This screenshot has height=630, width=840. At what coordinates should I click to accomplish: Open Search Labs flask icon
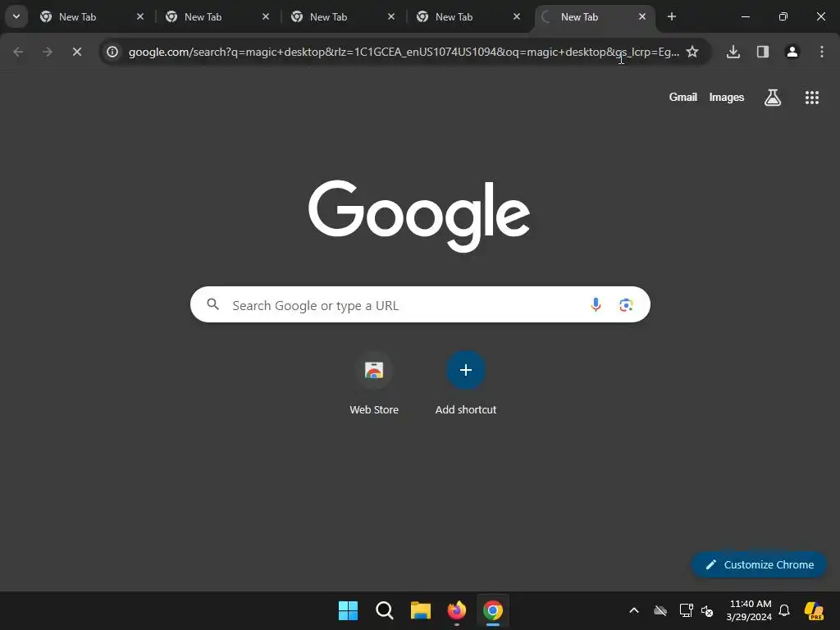773,98
